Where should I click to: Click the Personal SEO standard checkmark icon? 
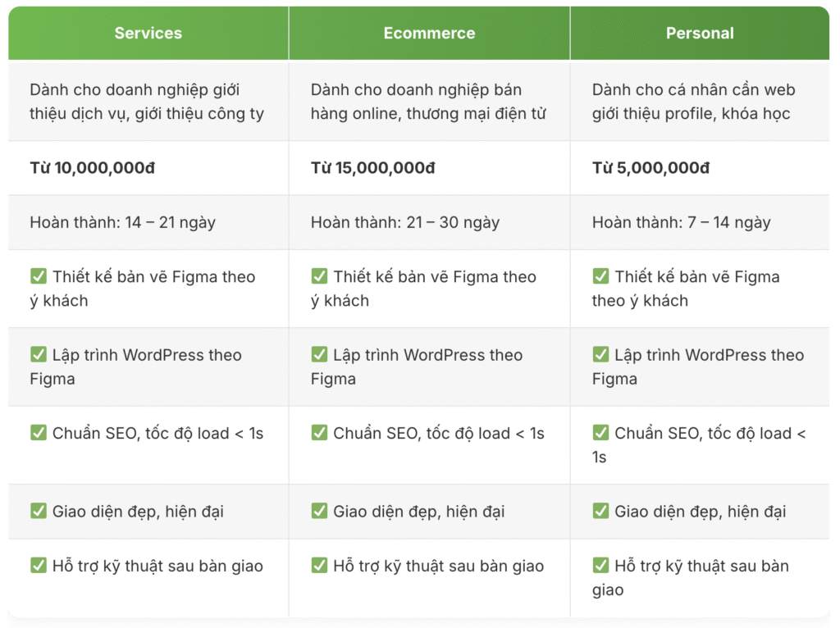[x=600, y=433]
